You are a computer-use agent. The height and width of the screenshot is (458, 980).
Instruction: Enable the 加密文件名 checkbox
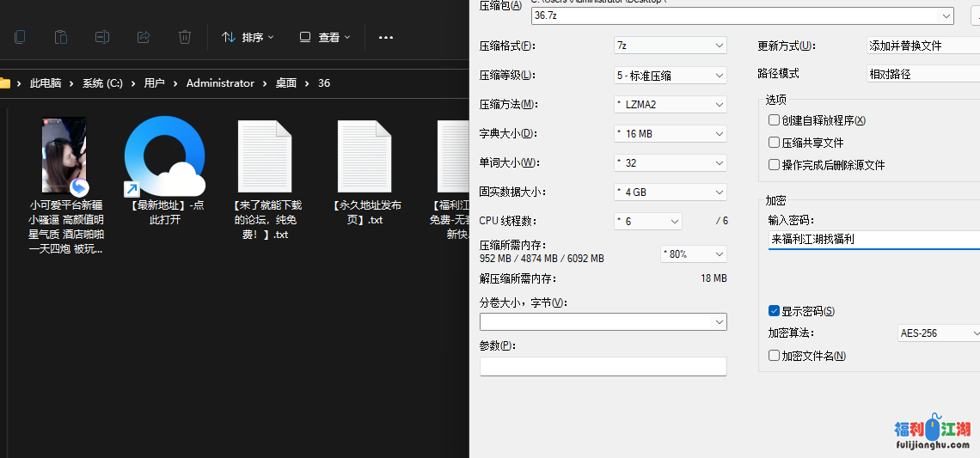(775, 356)
